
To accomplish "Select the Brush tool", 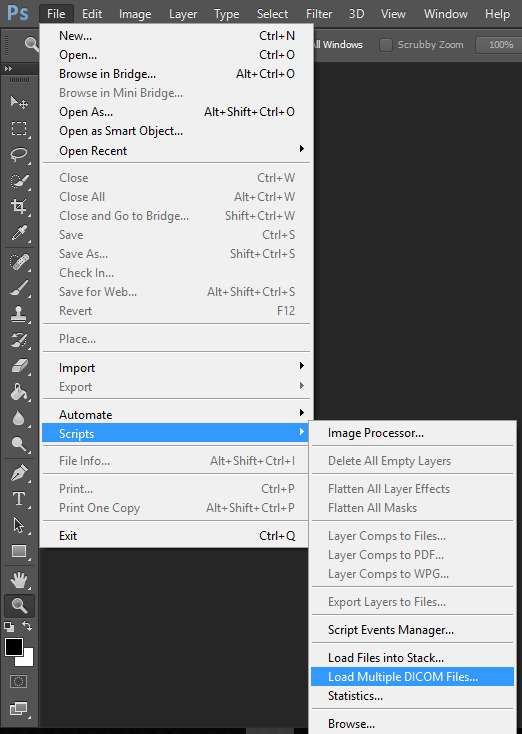I will click(19, 288).
